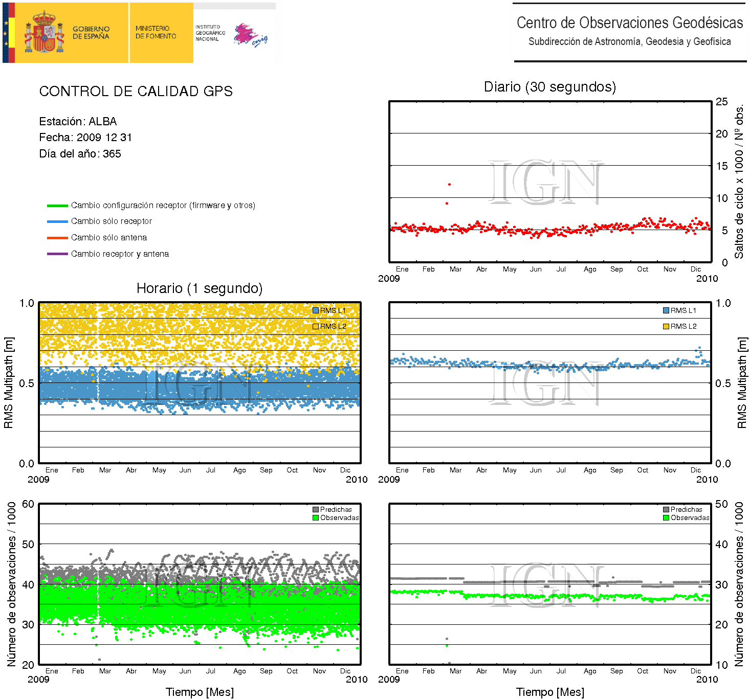Viewport: 749px width, 700px height.
Task: Click the IGN watermark in the cycle slips chart
Action: [544, 182]
